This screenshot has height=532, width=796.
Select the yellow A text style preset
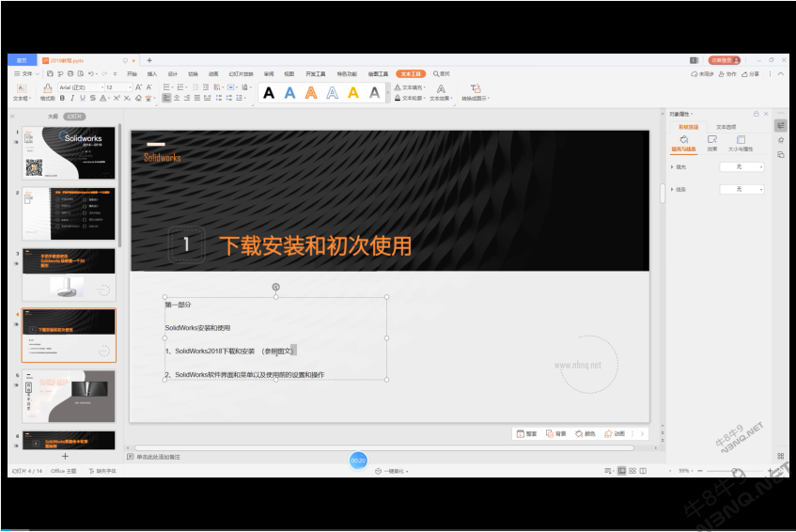pos(353,93)
